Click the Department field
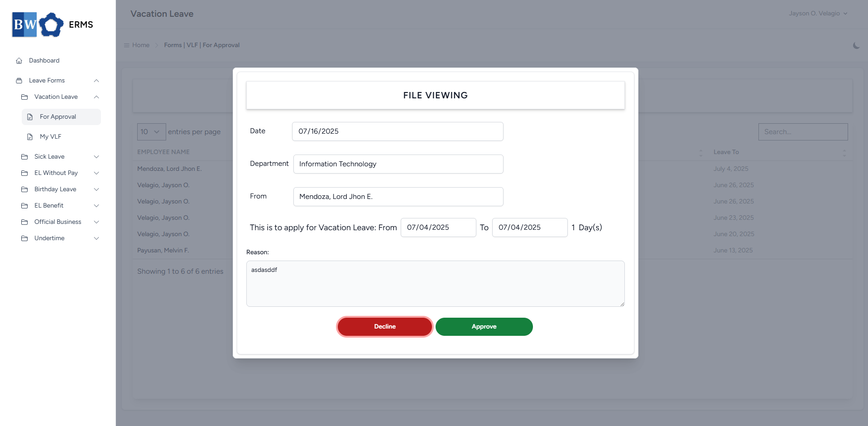Viewport: 868px width, 426px height. coord(398,164)
